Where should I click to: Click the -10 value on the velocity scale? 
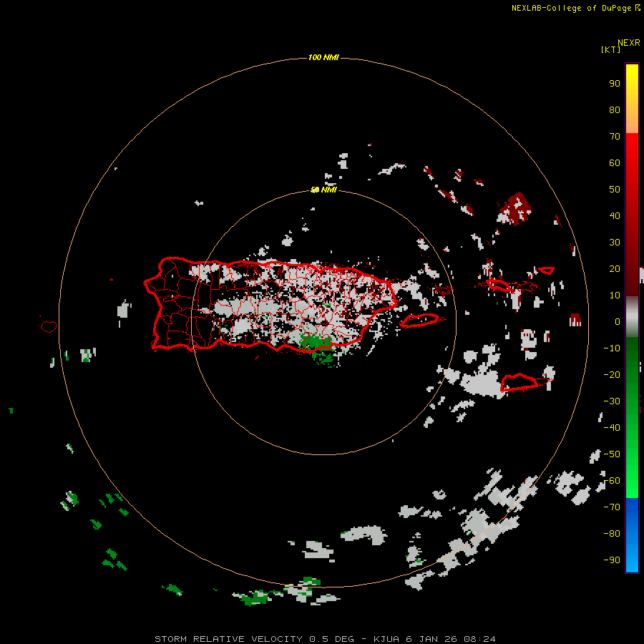(x=612, y=348)
